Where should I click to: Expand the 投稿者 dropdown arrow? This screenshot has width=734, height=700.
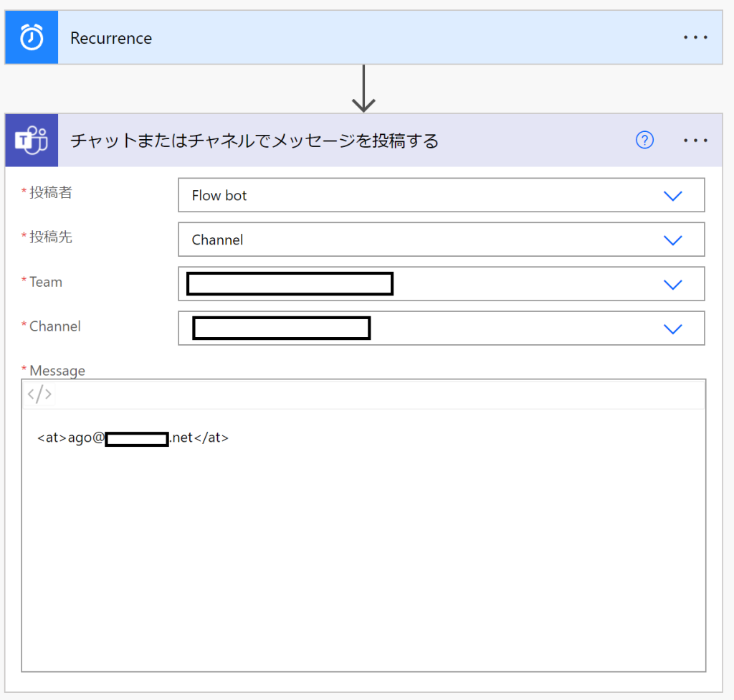(x=672, y=196)
